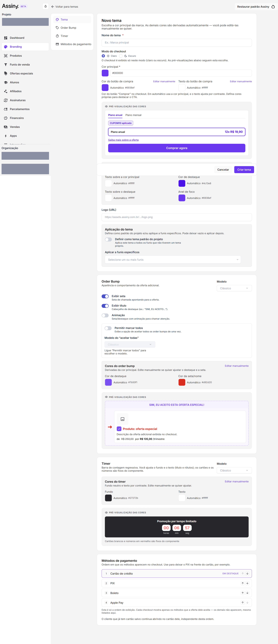Click the Produtos sidebar icon
This screenshot has height=644, width=278.
(x=6, y=56)
